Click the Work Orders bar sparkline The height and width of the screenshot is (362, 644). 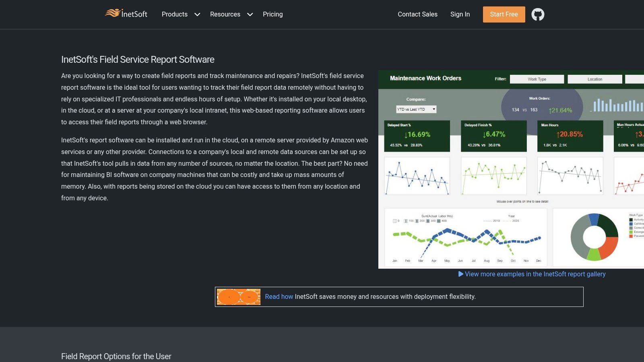[617, 105]
